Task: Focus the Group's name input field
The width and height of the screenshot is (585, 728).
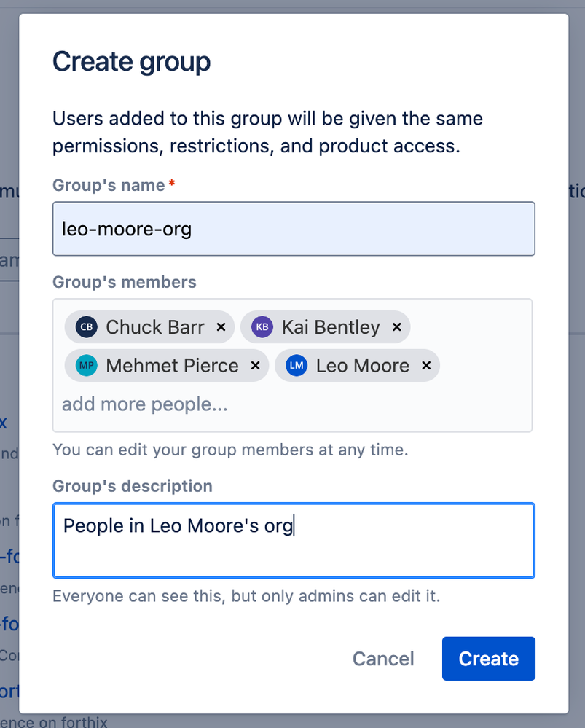Action: point(291,228)
